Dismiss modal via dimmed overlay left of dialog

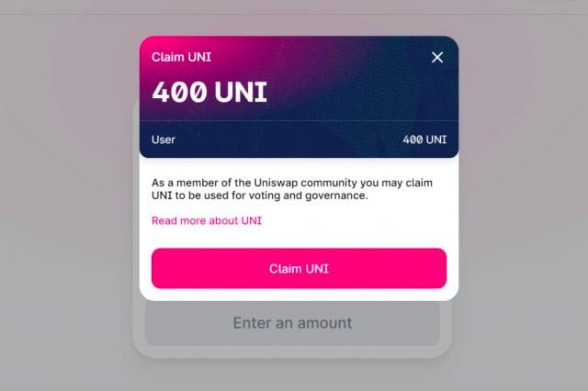coord(67,187)
